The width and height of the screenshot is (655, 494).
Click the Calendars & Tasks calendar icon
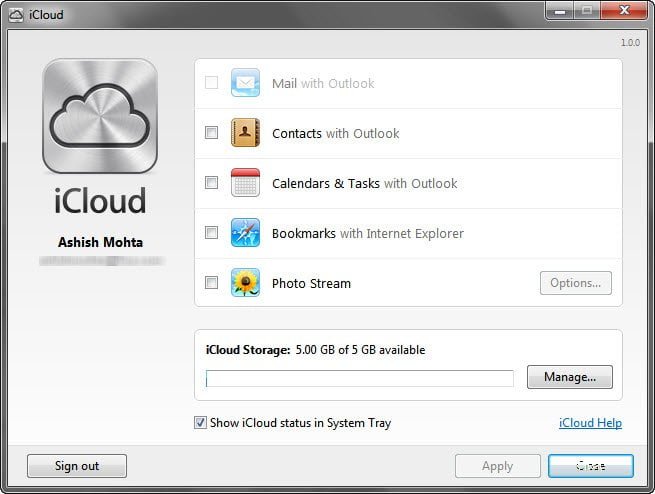click(x=245, y=182)
